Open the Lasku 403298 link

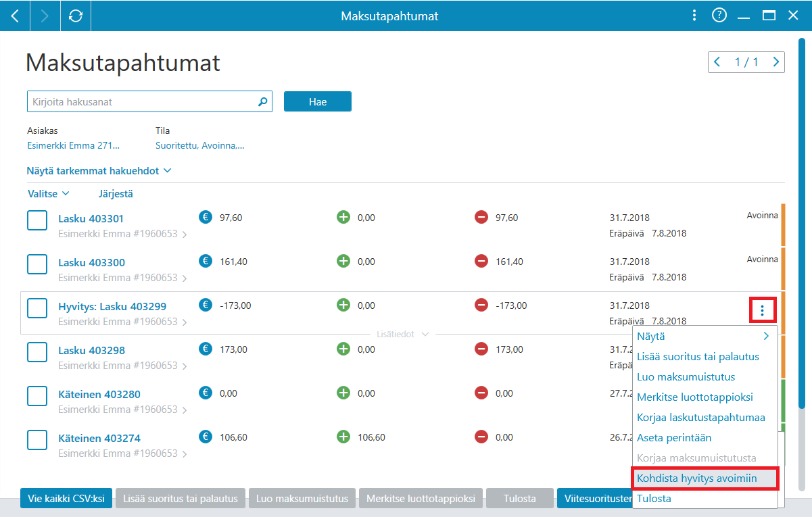point(91,350)
